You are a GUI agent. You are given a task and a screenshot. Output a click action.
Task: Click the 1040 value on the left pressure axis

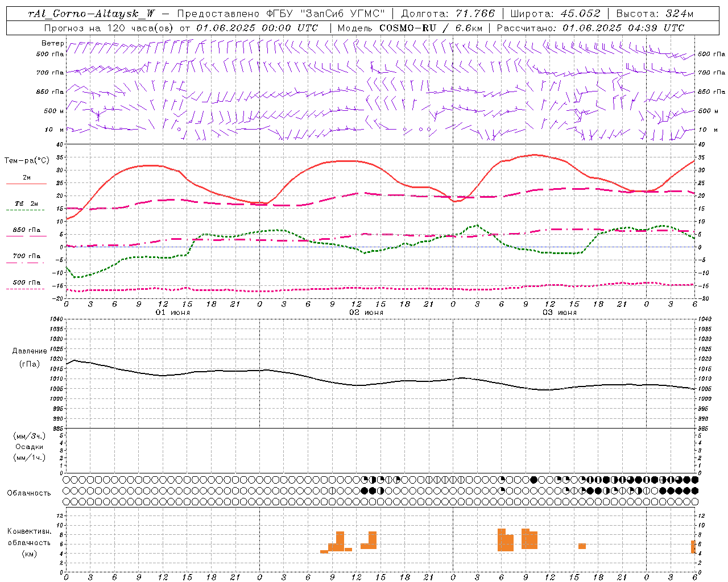point(57,319)
